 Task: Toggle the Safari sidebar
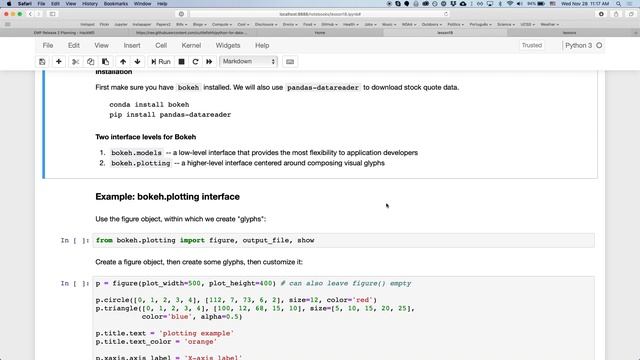(53, 14)
